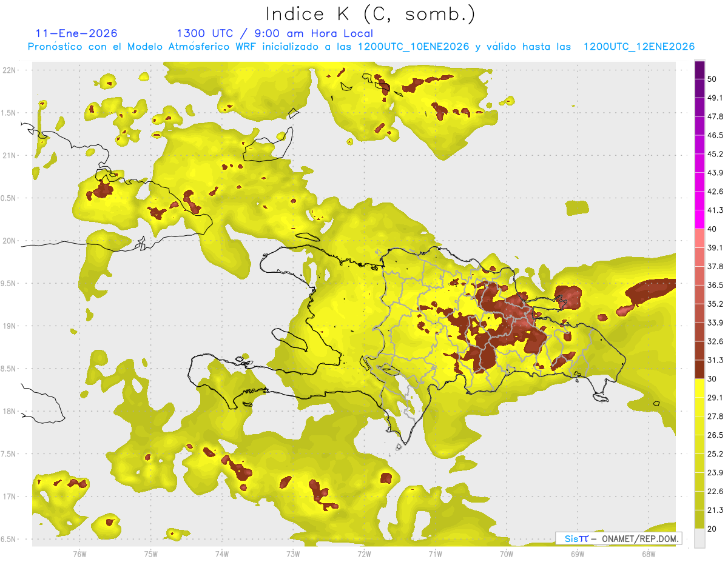Click the colorbar value "27.8"
Viewport: 728px width, 562px height.
(x=715, y=416)
